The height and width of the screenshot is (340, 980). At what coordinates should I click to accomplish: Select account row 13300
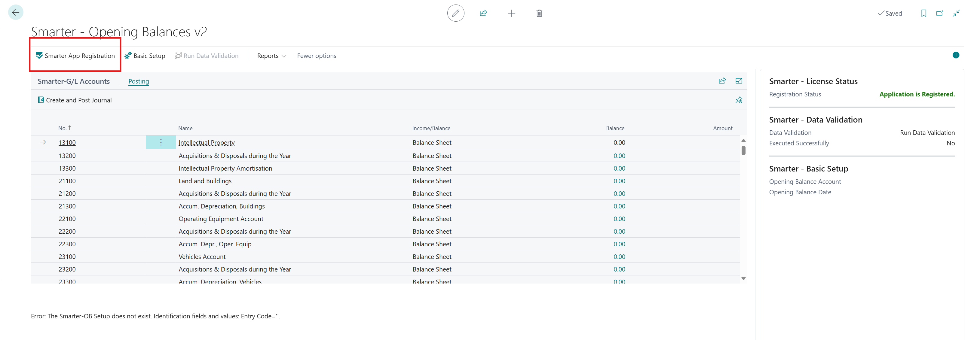385,168
